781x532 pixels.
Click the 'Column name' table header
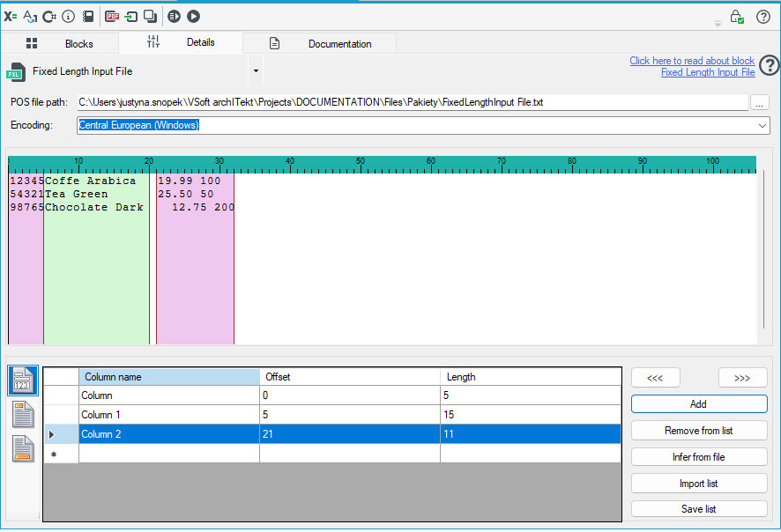point(169,377)
